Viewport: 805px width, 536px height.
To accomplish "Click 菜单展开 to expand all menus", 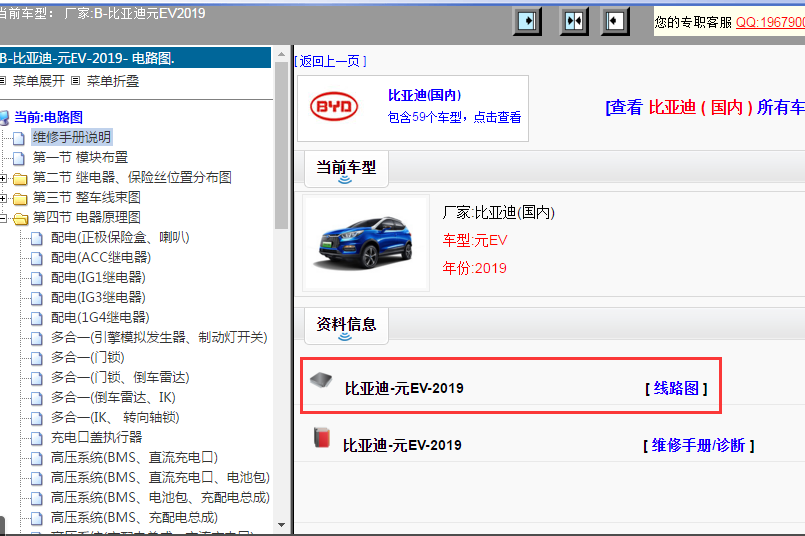I will click(39, 81).
